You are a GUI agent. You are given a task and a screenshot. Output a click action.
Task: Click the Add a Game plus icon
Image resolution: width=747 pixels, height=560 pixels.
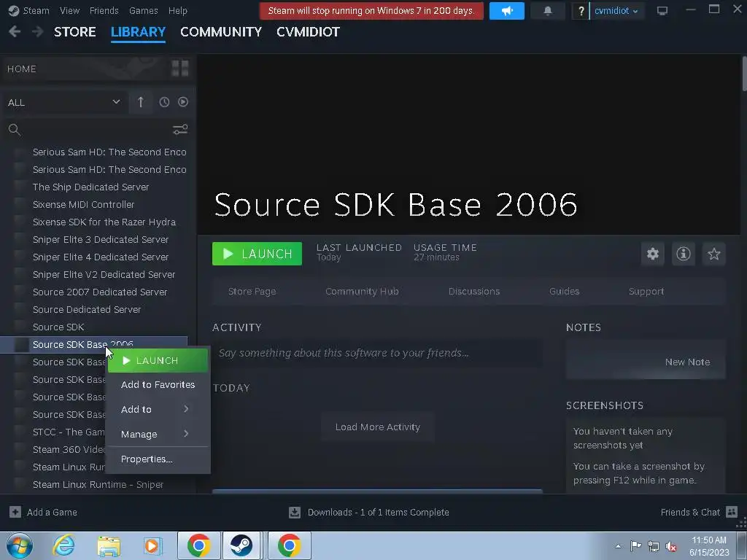(x=15, y=512)
